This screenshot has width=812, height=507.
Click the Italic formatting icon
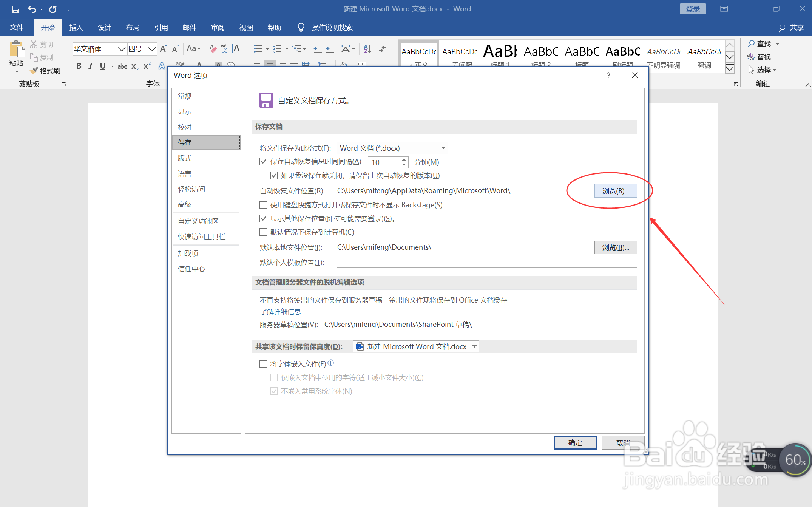click(91, 66)
